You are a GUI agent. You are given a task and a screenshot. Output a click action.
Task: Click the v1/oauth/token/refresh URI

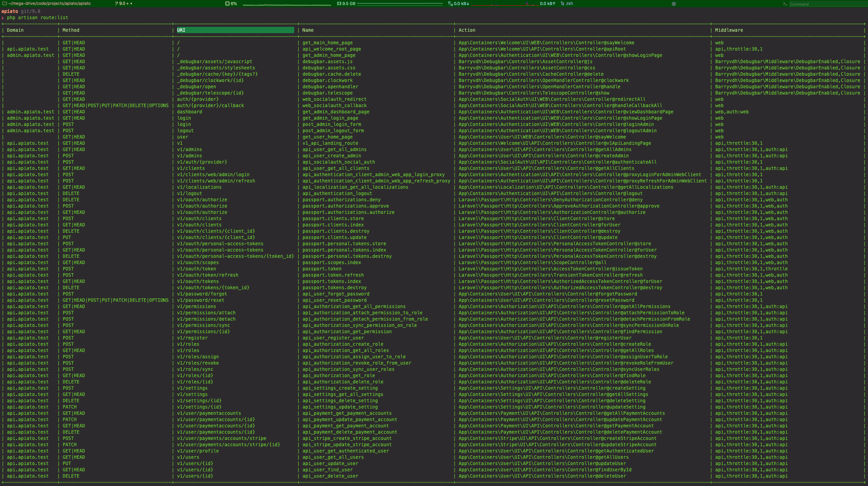[207, 275]
